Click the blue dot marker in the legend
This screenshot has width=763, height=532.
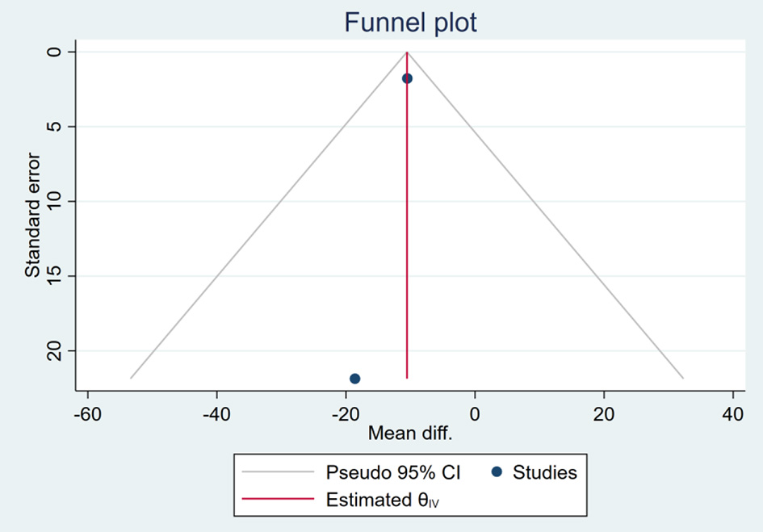pyautogui.click(x=497, y=472)
